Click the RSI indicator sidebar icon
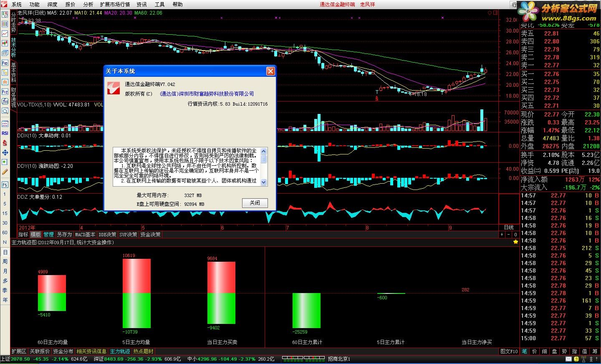This screenshot has height=364, width=601. pos(5,133)
